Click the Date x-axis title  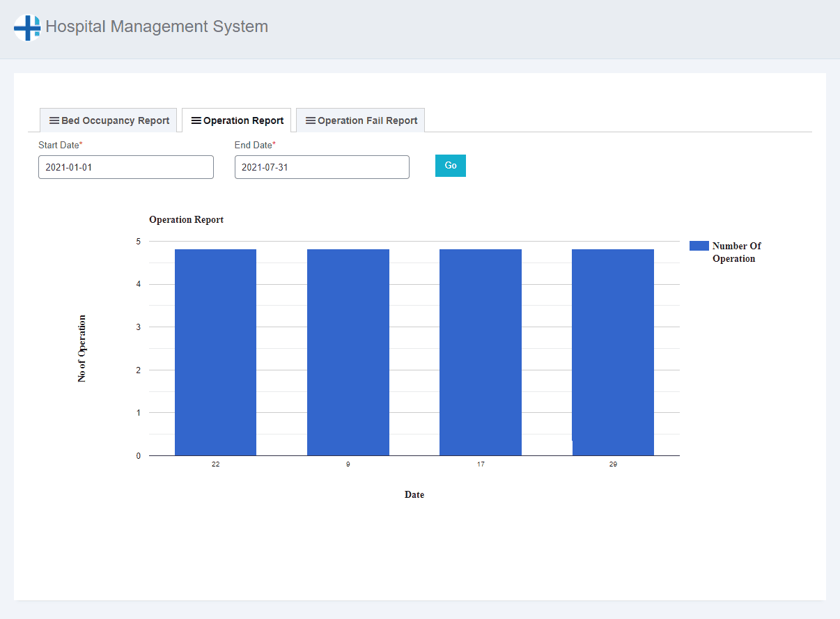tap(414, 494)
